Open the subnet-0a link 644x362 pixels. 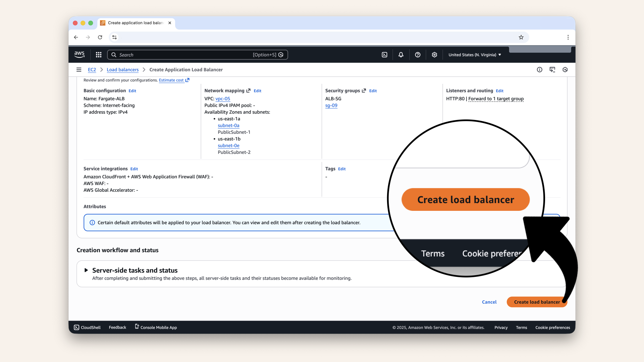tap(228, 125)
